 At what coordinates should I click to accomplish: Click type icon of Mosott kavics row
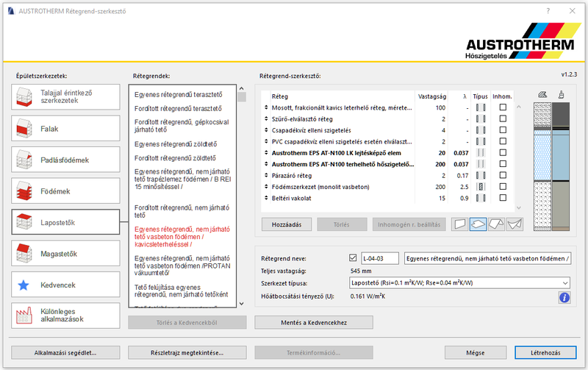[x=481, y=107]
